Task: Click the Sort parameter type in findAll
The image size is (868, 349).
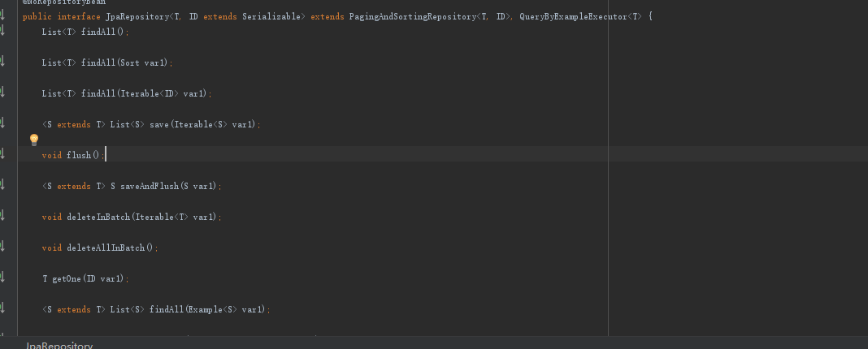Action: pyautogui.click(x=129, y=62)
